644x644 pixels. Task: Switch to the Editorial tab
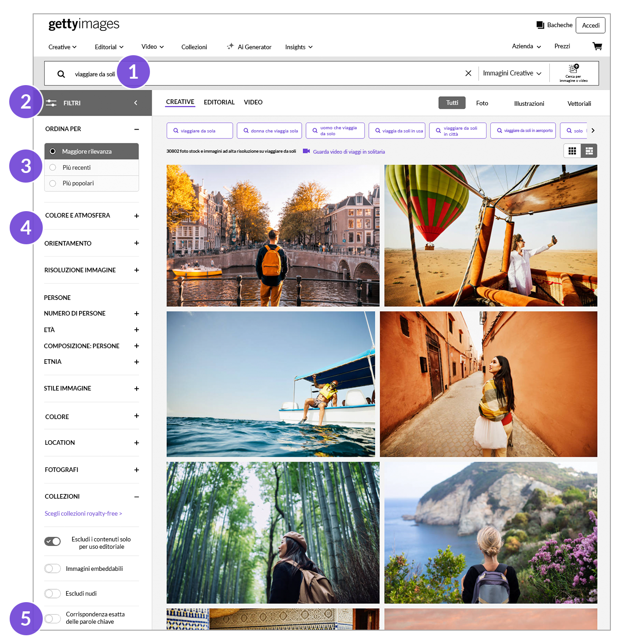[219, 102]
